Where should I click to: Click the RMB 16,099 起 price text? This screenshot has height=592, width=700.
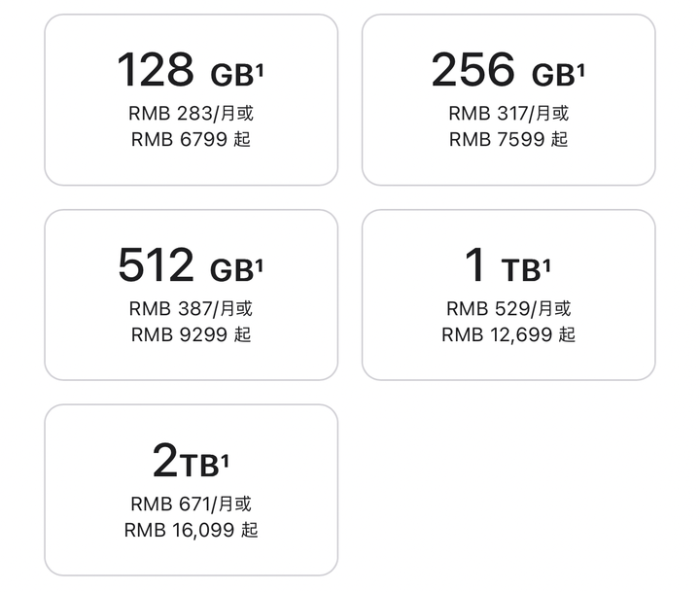pyautogui.click(x=191, y=530)
